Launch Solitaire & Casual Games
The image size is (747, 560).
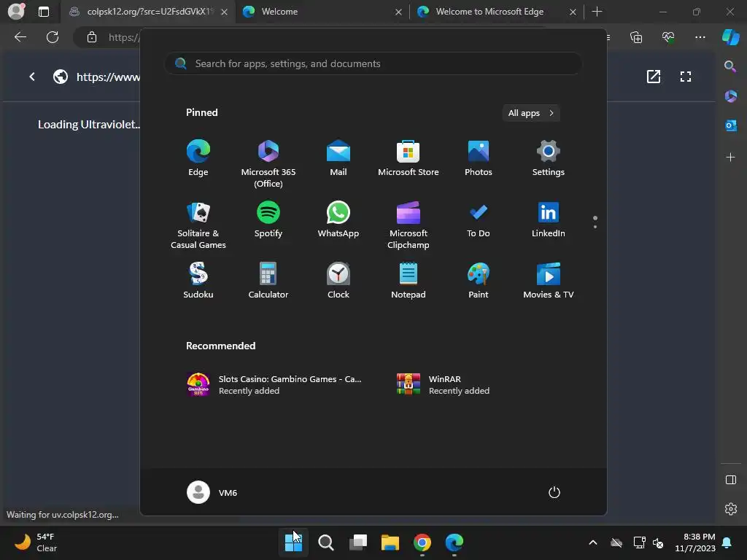tap(198, 225)
